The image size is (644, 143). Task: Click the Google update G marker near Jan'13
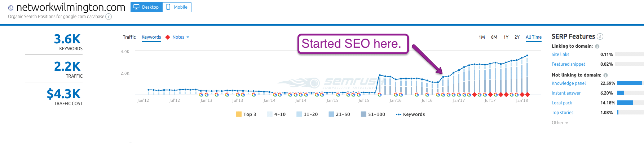tap(206, 95)
